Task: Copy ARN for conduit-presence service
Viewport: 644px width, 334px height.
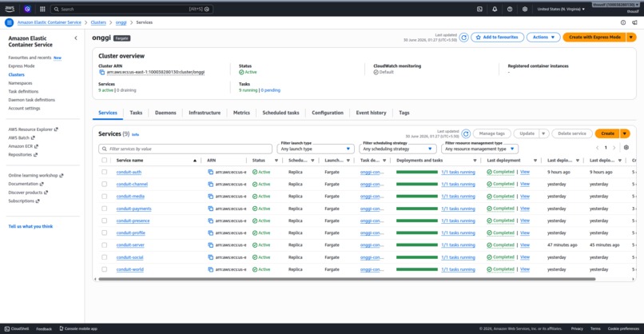Action: (x=211, y=221)
